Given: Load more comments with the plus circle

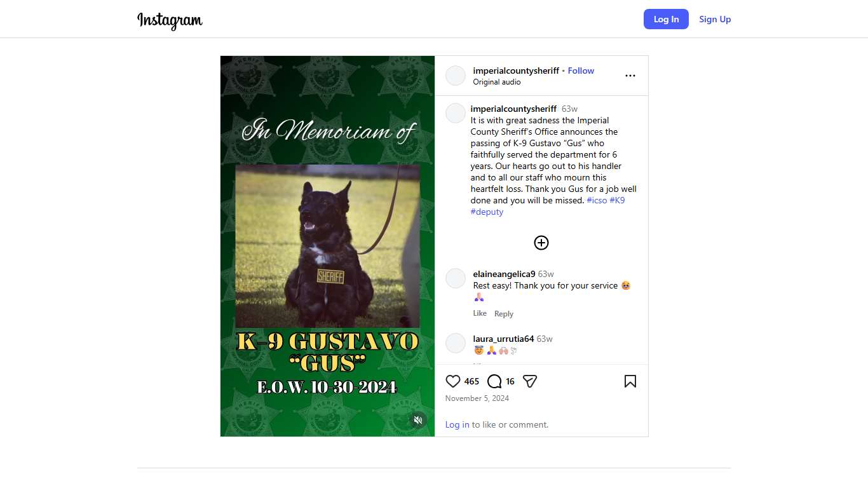Looking at the screenshot, I should click(x=541, y=243).
